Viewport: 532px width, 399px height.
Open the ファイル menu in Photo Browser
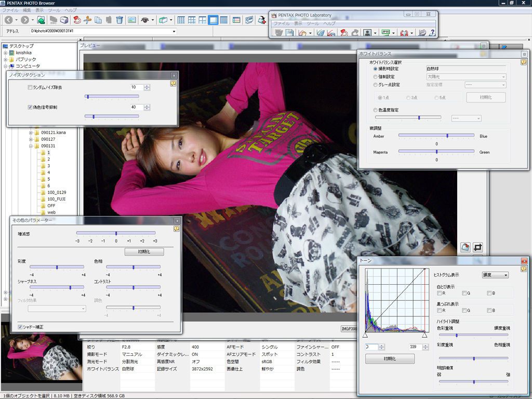tap(10, 10)
